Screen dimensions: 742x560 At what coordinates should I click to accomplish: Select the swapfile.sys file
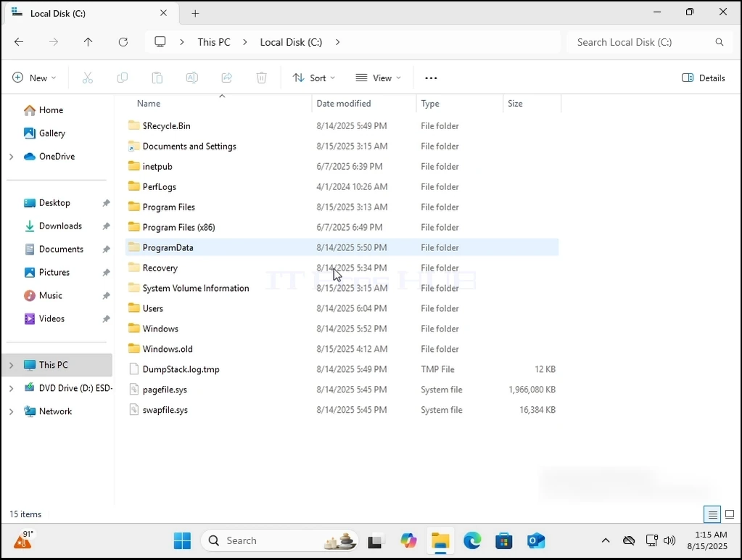click(342, 411)
